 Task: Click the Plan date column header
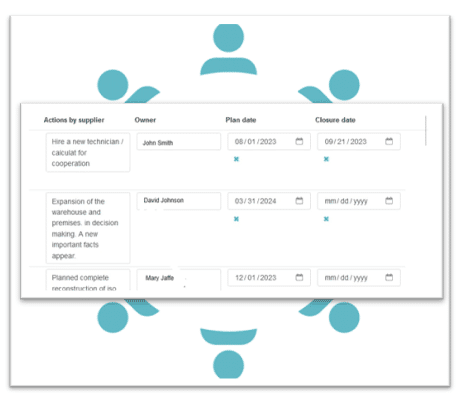(241, 120)
